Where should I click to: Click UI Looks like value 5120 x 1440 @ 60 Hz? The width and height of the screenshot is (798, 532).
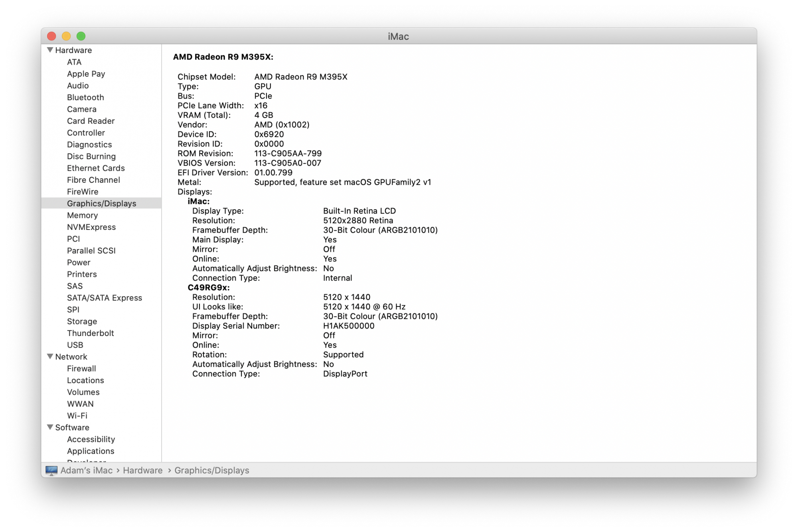click(x=364, y=307)
